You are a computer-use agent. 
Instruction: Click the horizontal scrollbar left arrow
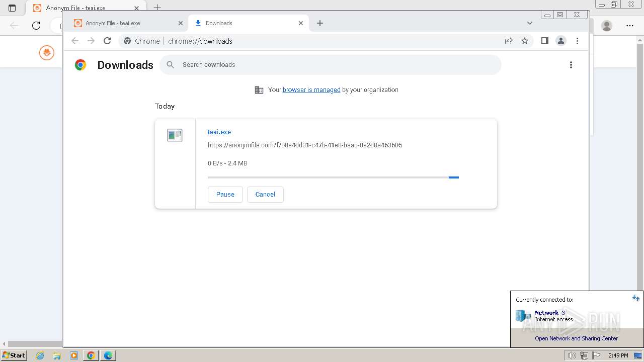[5, 344]
